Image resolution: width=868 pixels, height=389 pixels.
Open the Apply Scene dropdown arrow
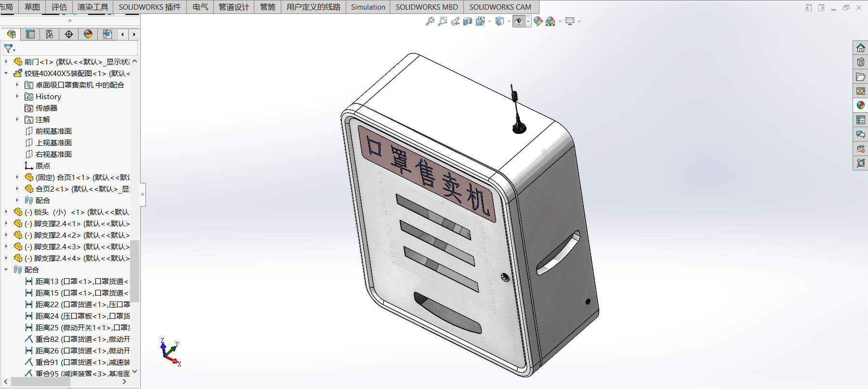pyautogui.click(x=560, y=21)
